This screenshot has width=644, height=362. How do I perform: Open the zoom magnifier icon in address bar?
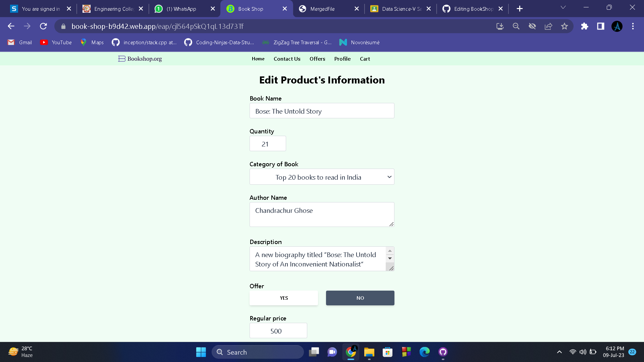coord(516,26)
